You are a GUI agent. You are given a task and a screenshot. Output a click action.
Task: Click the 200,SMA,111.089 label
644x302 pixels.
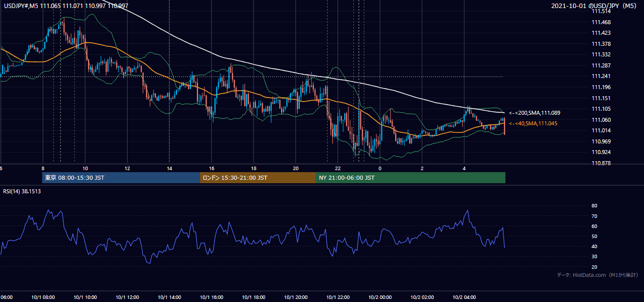pyautogui.click(x=534, y=113)
